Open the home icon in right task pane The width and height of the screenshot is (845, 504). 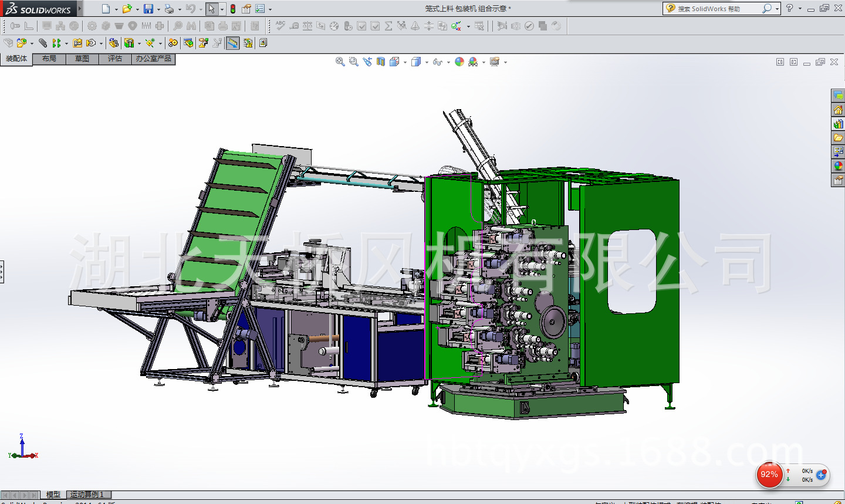[x=838, y=110]
